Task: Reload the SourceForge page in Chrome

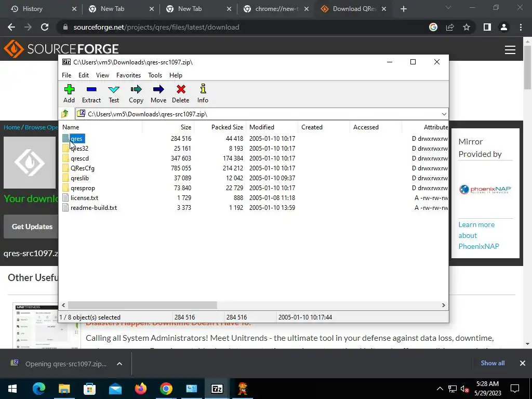Action: click(45, 27)
